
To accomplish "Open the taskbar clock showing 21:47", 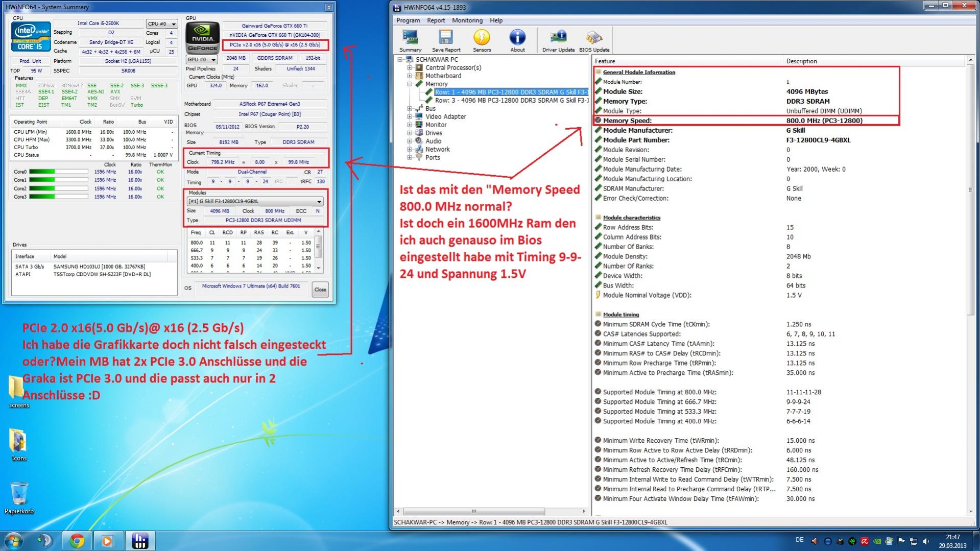I will pyautogui.click(x=952, y=541).
